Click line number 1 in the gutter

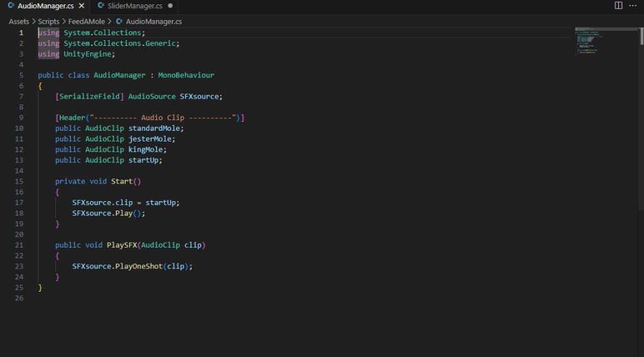(x=21, y=33)
